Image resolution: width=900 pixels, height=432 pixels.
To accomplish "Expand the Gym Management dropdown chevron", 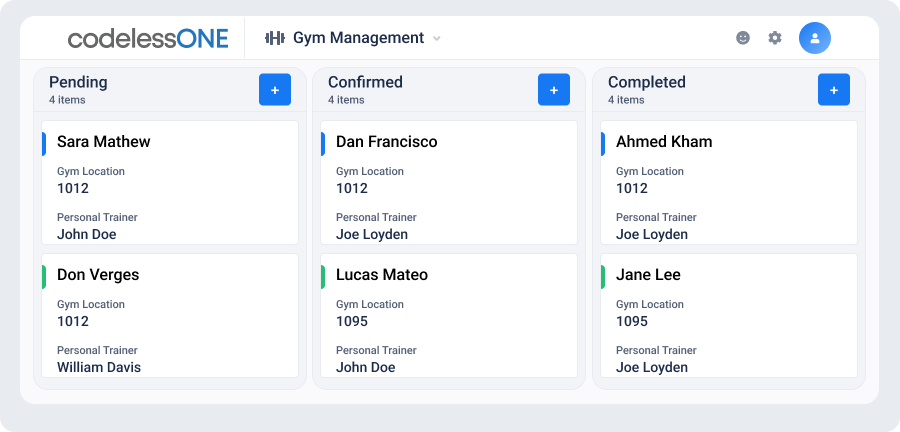I will pyautogui.click(x=437, y=38).
